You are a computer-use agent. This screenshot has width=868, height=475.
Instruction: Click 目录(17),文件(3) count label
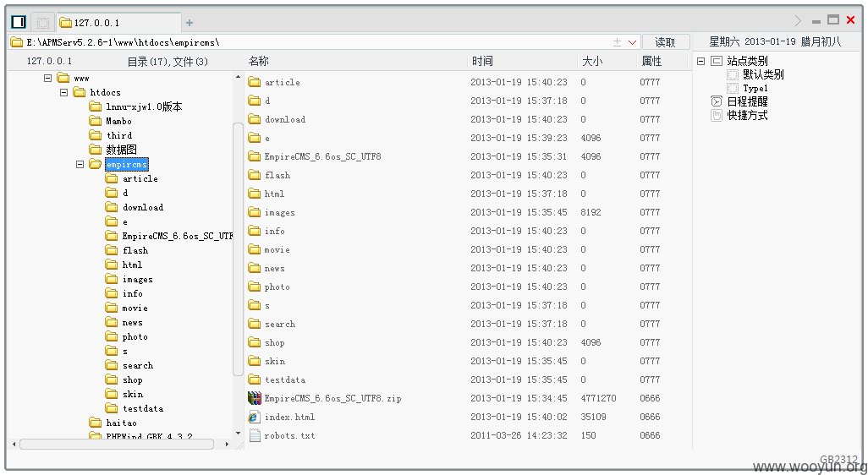click(168, 62)
